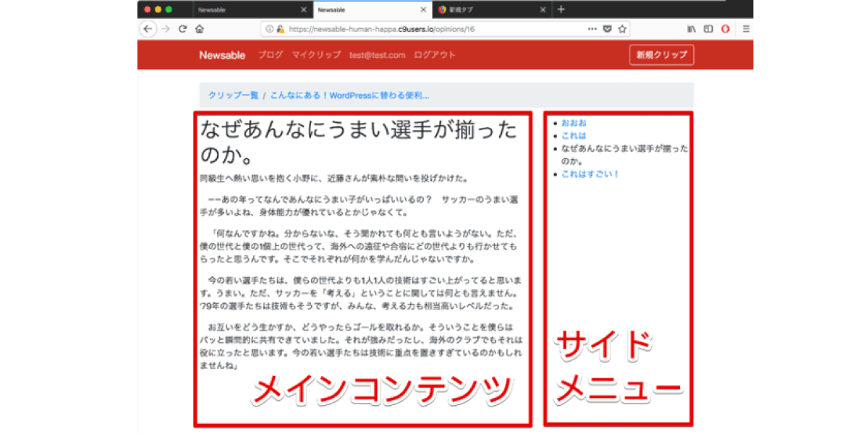Open the マイクリップ navigation link

click(316, 55)
